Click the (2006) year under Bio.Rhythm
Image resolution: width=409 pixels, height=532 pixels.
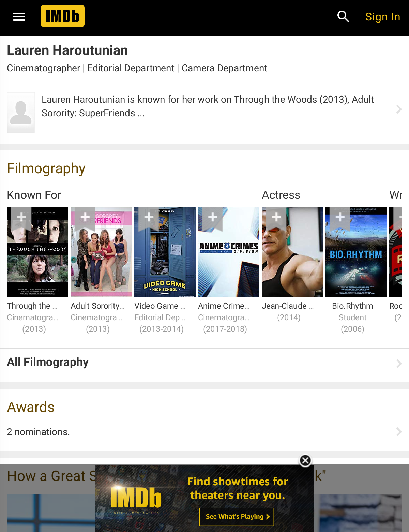[x=352, y=329]
